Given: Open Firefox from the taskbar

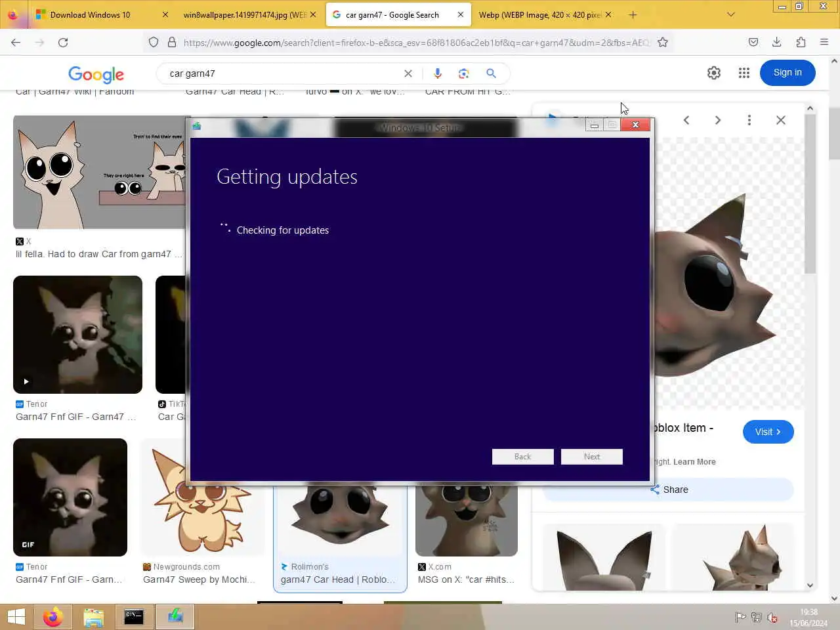Looking at the screenshot, I should [x=53, y=617].
